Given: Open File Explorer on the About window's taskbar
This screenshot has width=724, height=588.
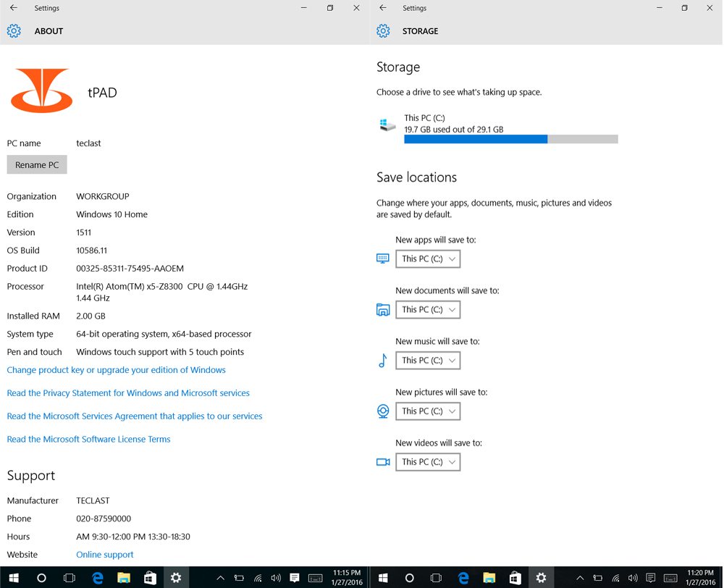Looking at the screenshot, I should point(124,578).
